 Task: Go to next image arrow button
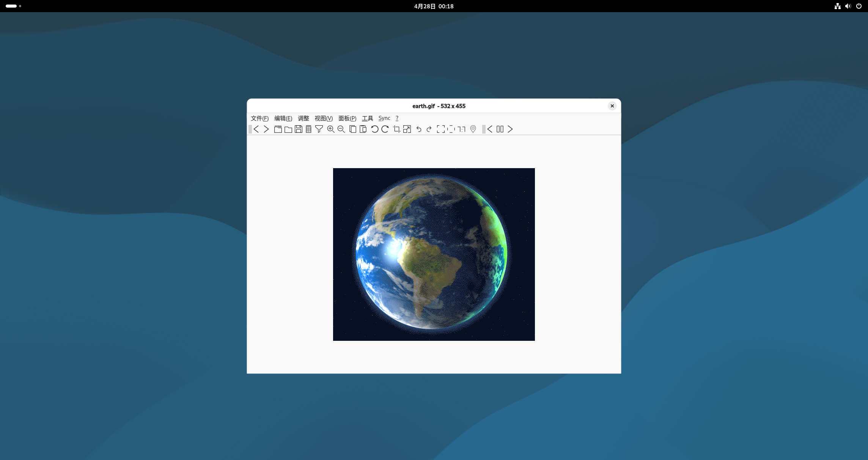[266, 129]
